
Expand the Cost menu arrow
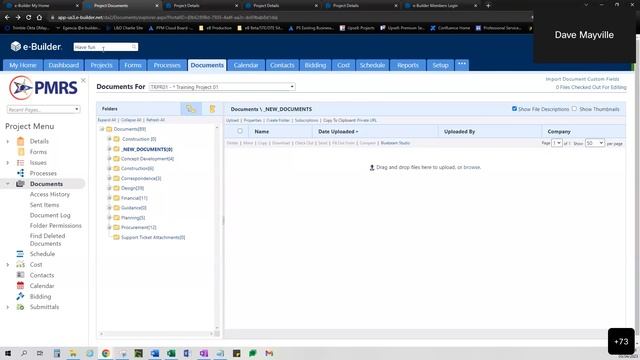coord(7,264)
